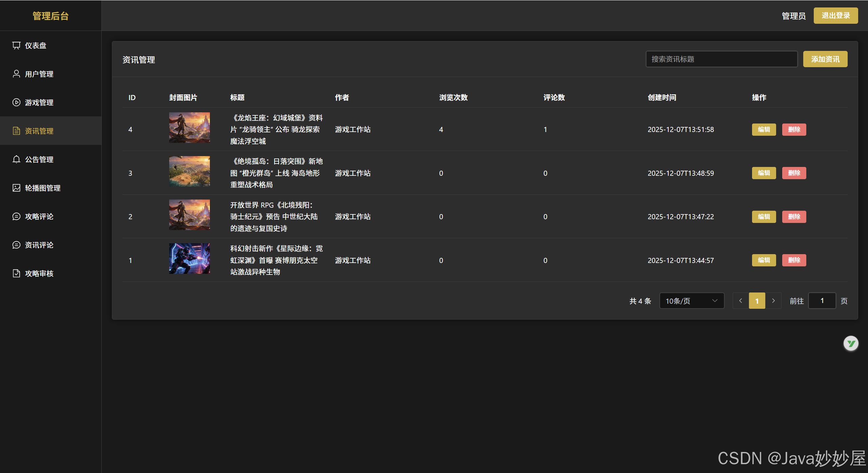Open 资讯评论 menu item in sidebar

tap(39, 245)
